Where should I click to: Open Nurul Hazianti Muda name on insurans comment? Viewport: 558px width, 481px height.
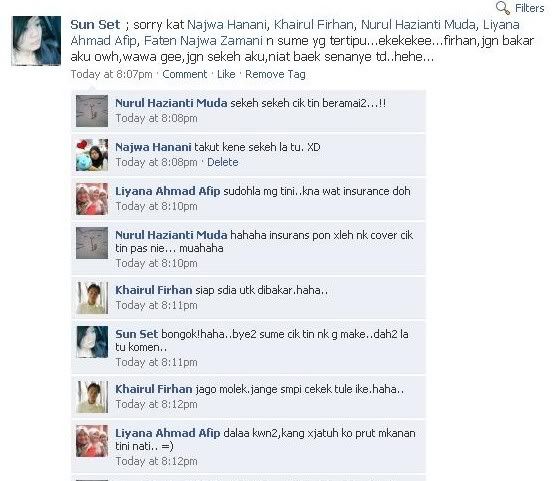click(x=171, y=235)
